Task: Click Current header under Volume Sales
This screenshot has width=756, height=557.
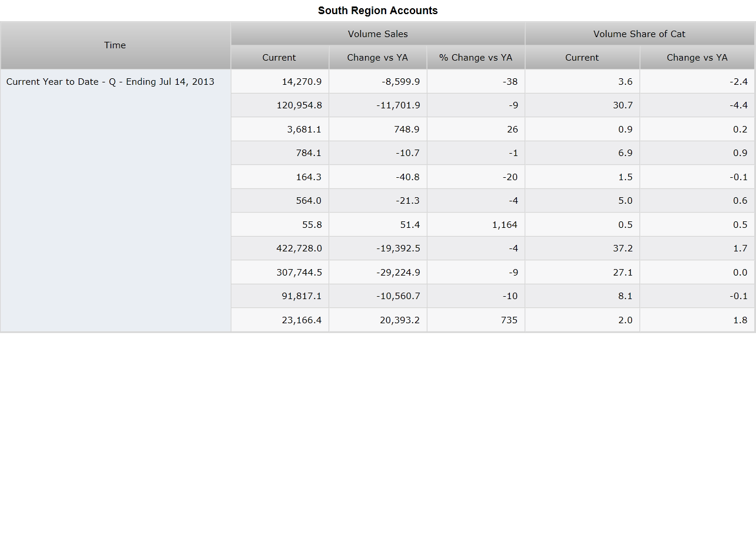Action: [x=280, y=58]
